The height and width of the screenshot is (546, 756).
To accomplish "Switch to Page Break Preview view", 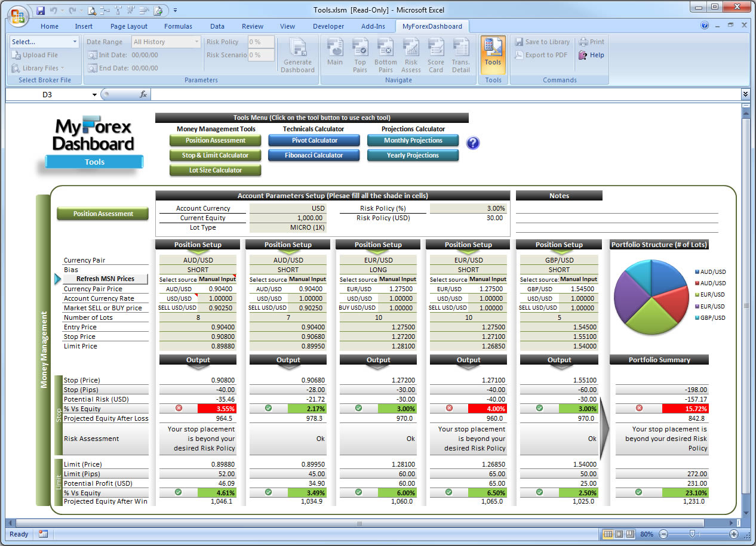I will (x=629, y=534).
